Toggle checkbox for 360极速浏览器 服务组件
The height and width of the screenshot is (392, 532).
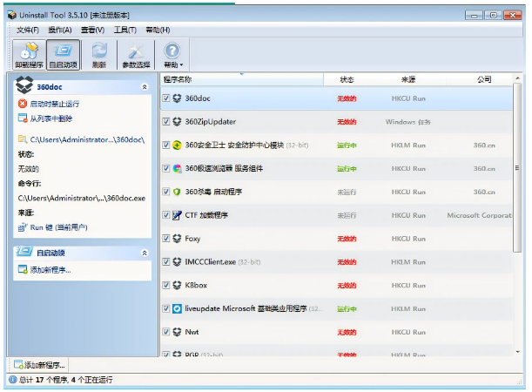click(166, 169)
